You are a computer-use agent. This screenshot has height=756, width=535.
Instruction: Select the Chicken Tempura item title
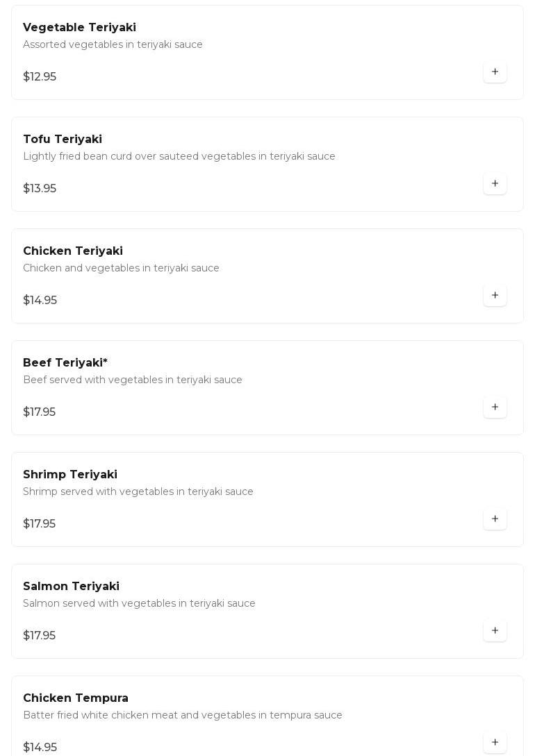(x=76, y=698)
